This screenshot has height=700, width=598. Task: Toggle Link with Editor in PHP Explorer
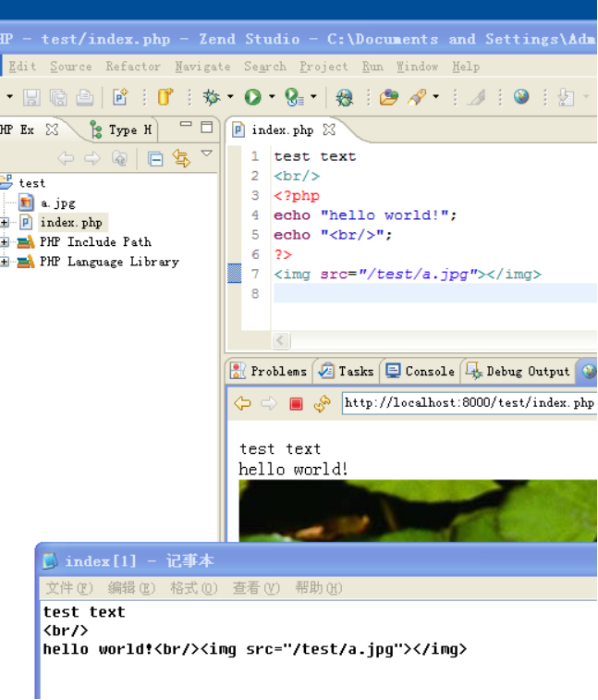coord(181,158)
